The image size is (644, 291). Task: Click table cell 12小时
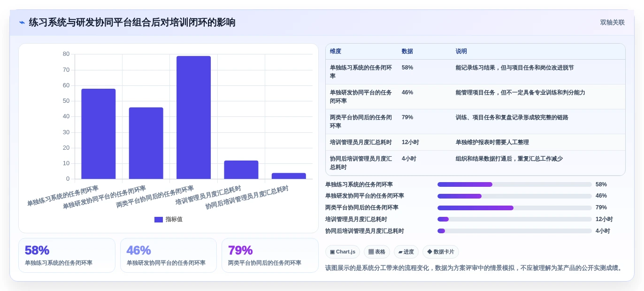pyautogui.click(x=410, y=142)
